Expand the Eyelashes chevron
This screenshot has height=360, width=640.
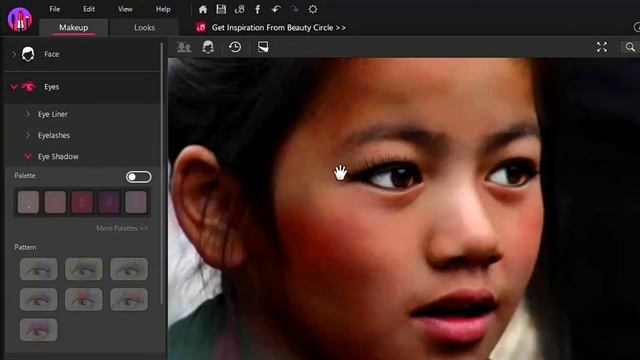[x=28, y=135]
